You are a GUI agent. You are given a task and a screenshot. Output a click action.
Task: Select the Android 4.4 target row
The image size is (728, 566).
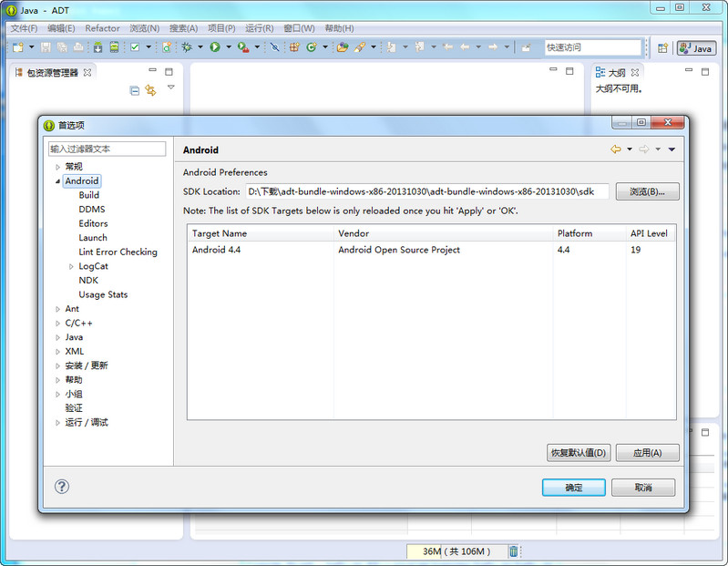click(x=364, y=250)
